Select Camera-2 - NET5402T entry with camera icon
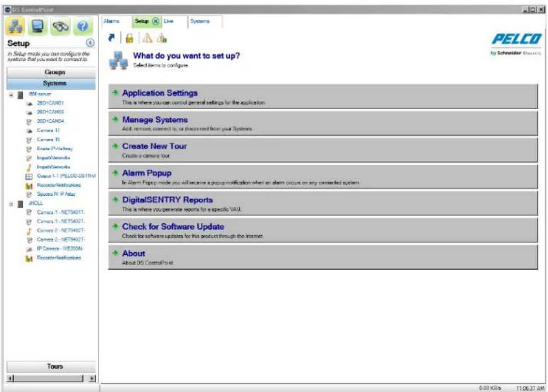 click(61, 239)
